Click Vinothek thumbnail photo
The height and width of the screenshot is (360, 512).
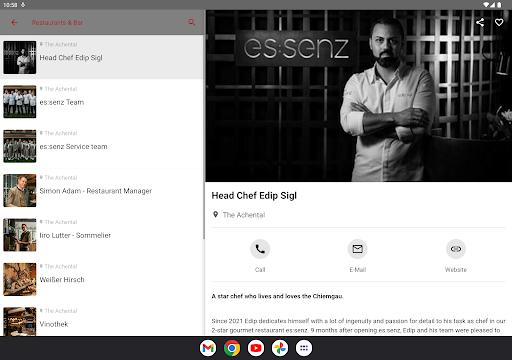tap(20, 321)
